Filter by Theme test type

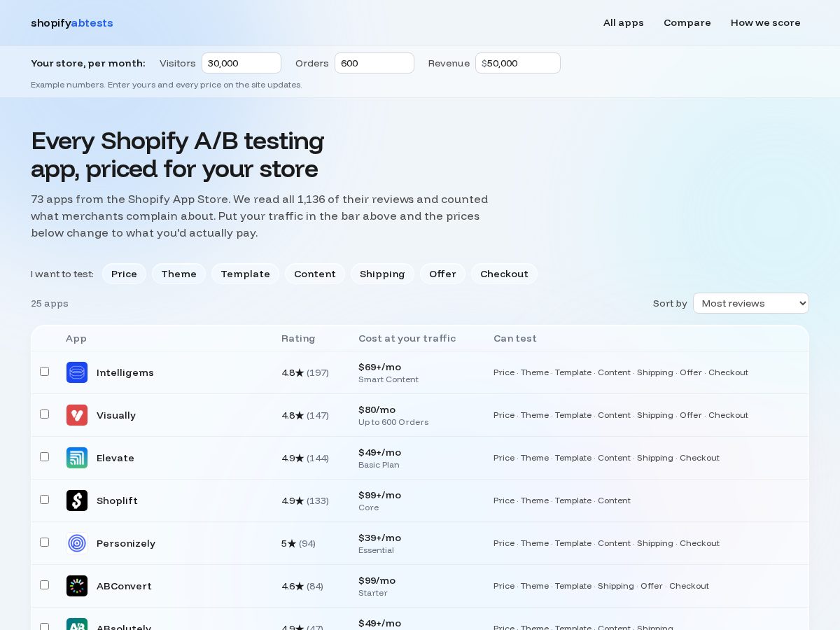tap(179, 274)
